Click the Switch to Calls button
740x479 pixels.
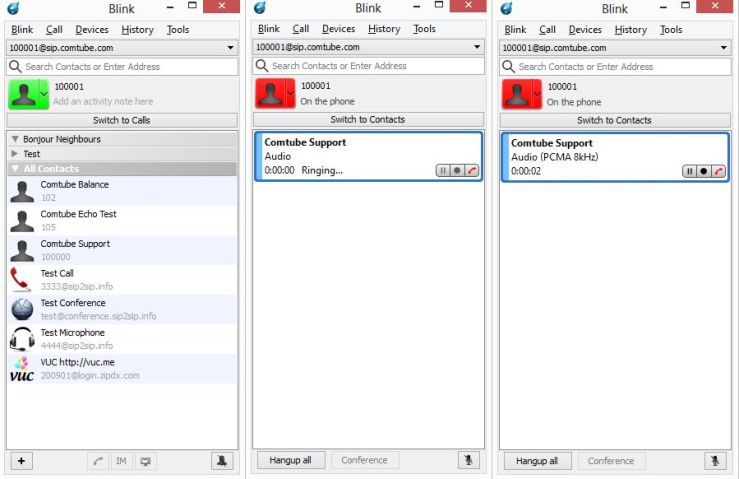point(122,120)
